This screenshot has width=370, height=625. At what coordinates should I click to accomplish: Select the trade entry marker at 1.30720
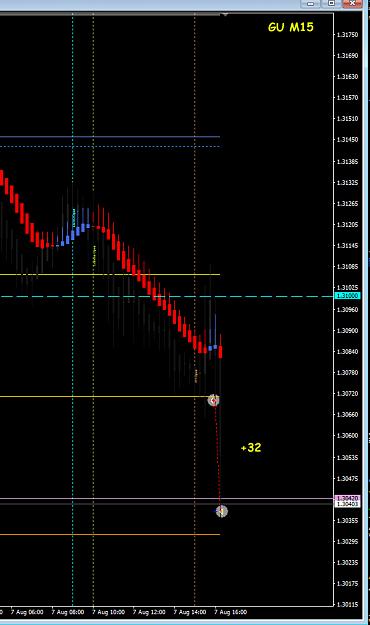[214, 400]
